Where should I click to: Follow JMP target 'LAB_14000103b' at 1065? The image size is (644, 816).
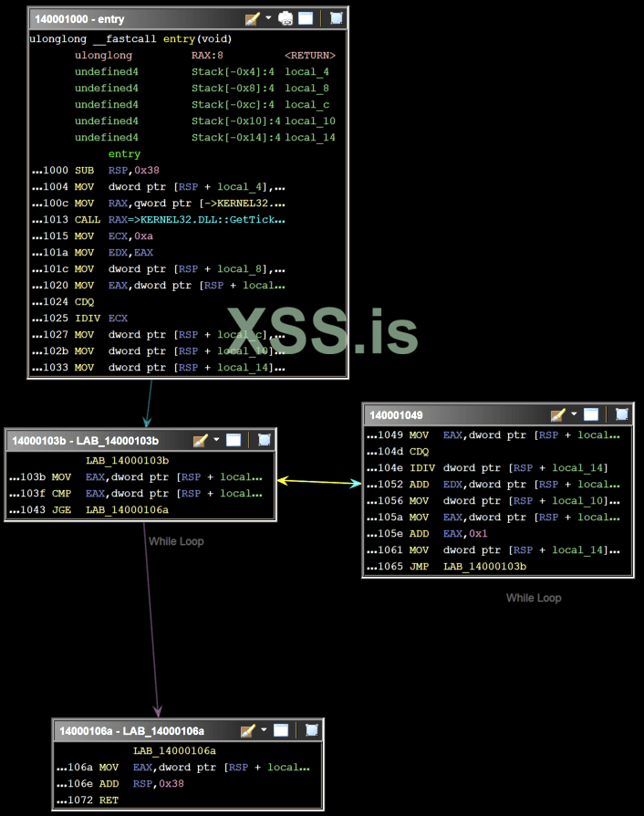[484, 566]
